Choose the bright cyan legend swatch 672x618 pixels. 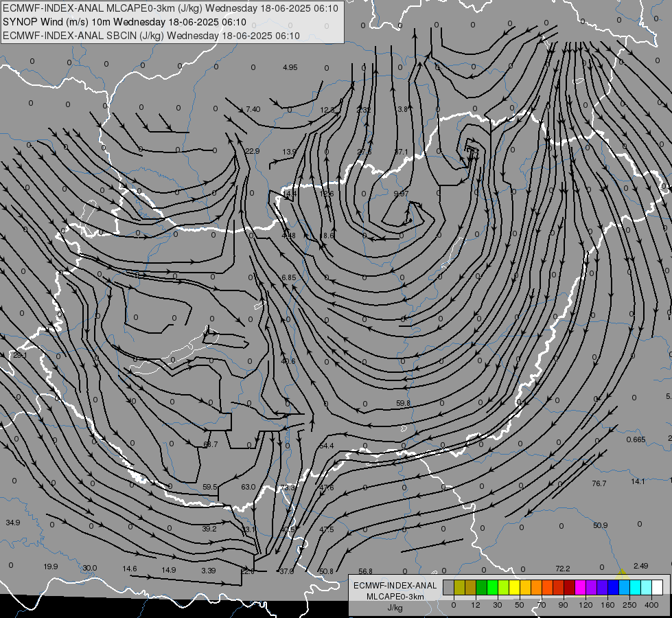pos(636,587)
